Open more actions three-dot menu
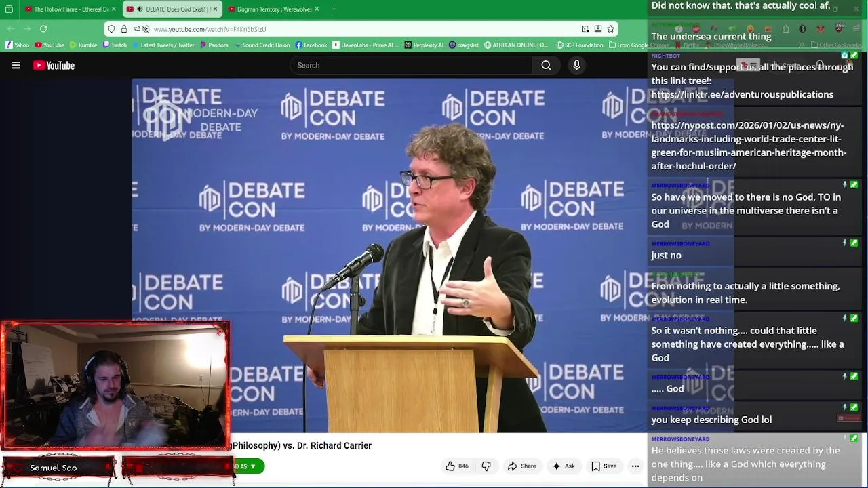Image resolution: width=868 pixels, height=488 pixels. 635,466
